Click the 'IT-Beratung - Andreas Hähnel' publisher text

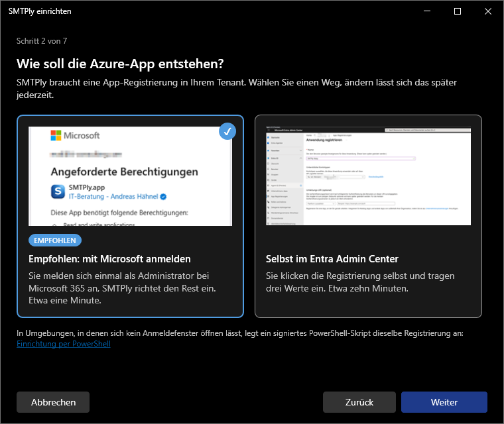click(x=113, y=196)
